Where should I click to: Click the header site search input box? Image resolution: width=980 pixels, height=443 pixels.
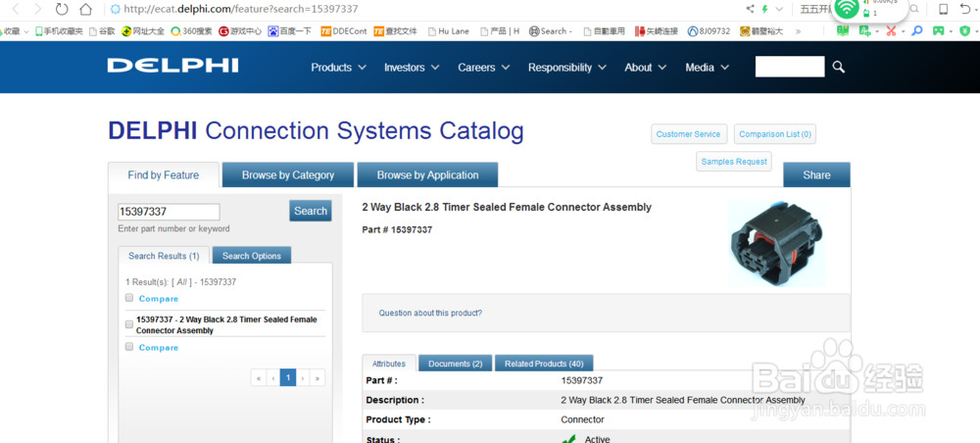point(790,67)
